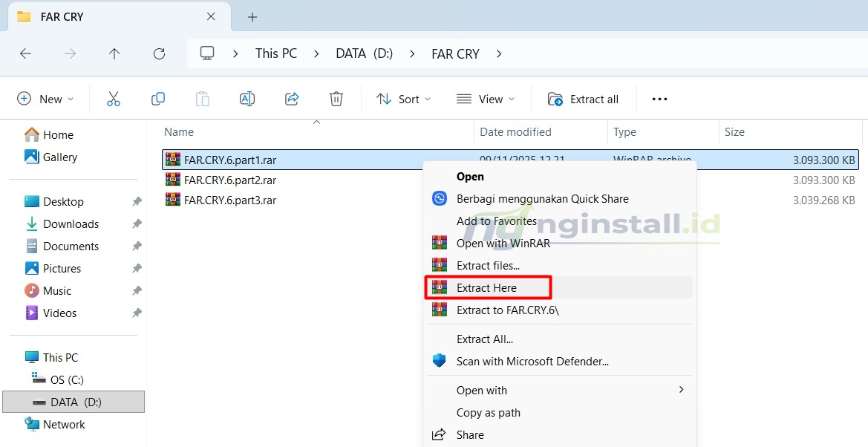Click the Delete trash icon
The height and width of the screenshot is (447, 868).
coord(336,99)
